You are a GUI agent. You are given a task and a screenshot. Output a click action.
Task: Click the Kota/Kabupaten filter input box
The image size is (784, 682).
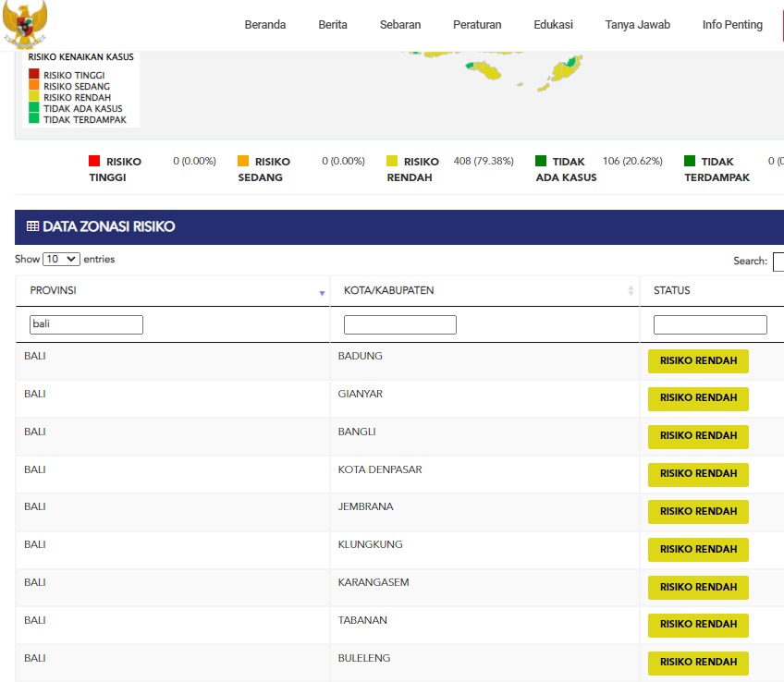click(x=399, y=324)
